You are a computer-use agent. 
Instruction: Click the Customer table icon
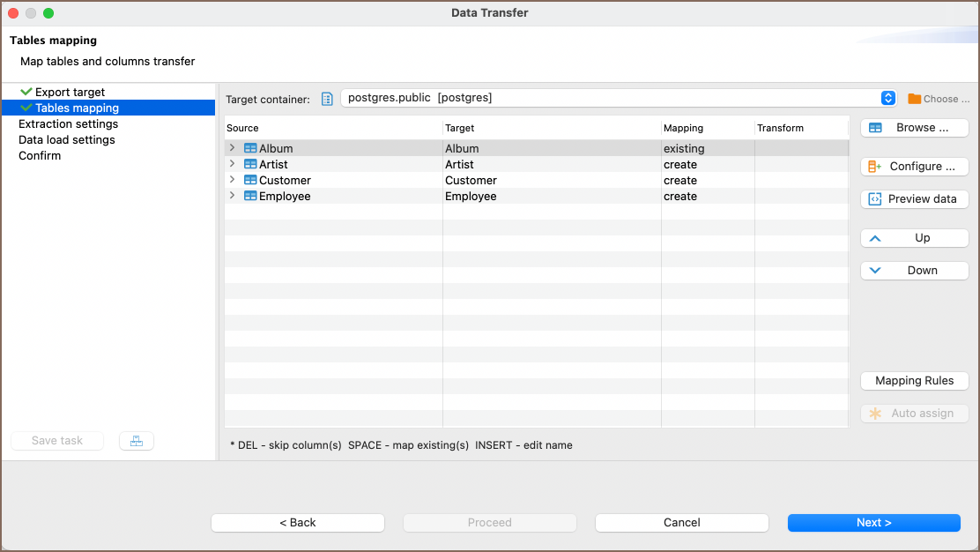(x=250, y=181)
